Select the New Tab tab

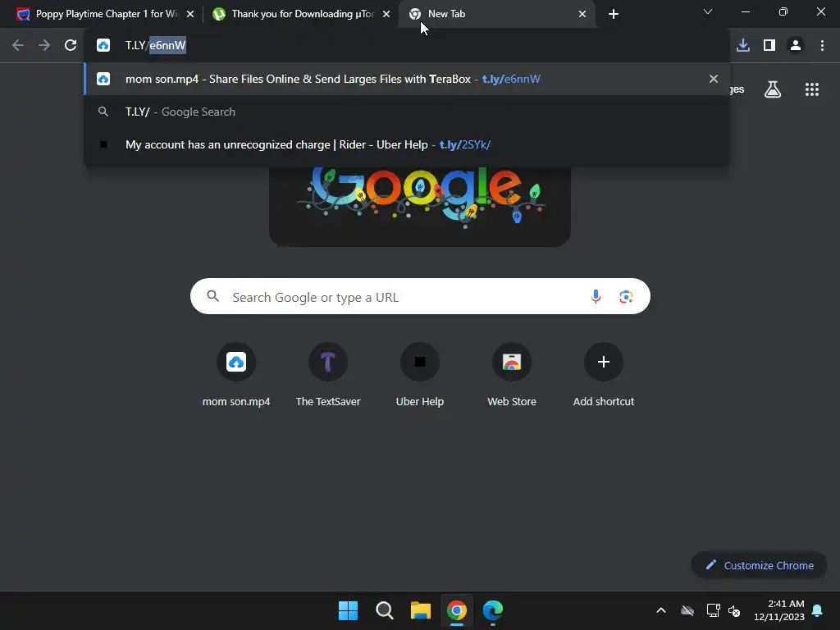496,14
